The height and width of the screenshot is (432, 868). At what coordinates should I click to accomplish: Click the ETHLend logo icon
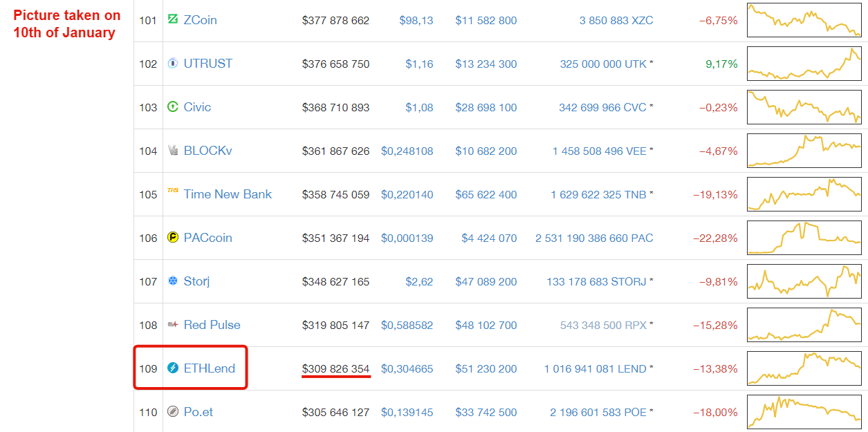(173, 368)
